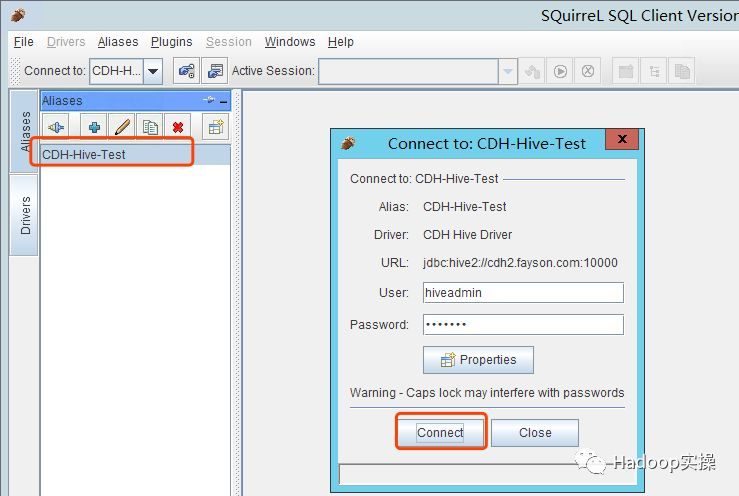Open the Help menu
Image resolution: width=739 pixels, height=496 pixels.
341,42
